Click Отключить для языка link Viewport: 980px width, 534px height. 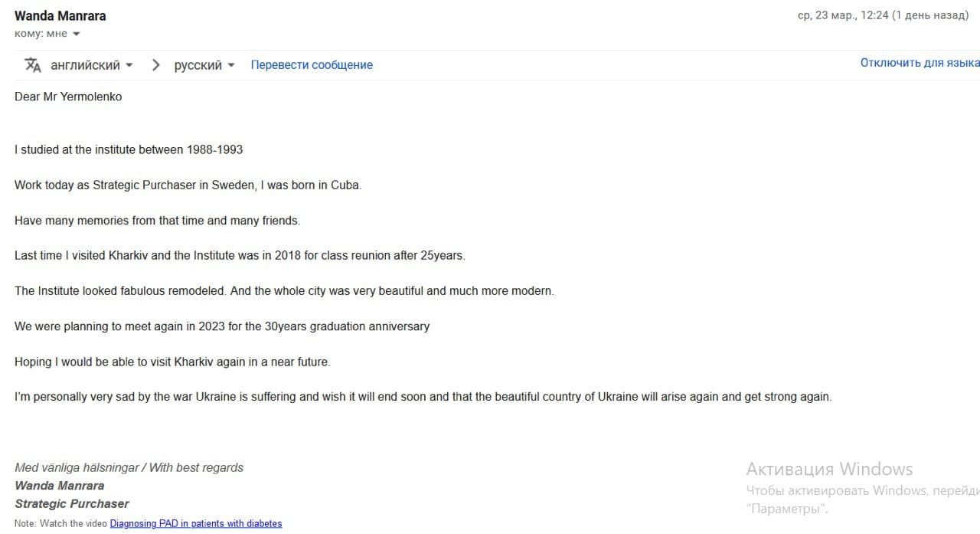coord(920,63)
